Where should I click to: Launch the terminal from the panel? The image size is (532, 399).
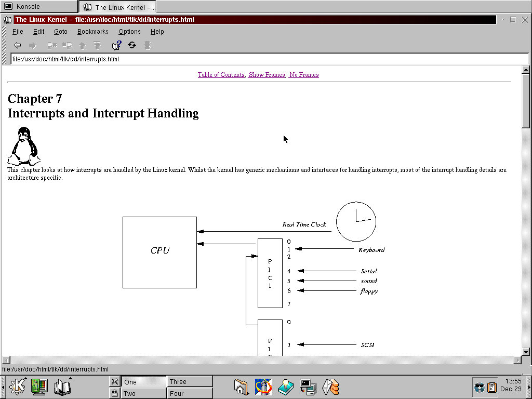point(308,387)
